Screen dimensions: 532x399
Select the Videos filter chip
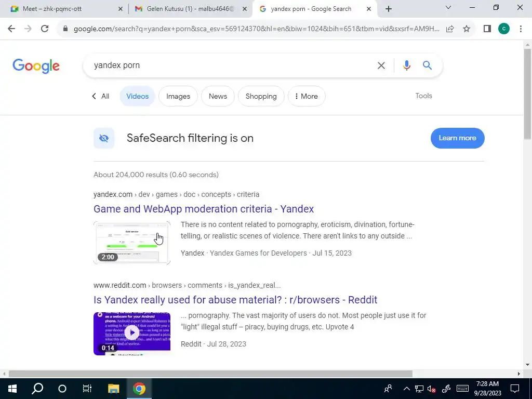137,96
